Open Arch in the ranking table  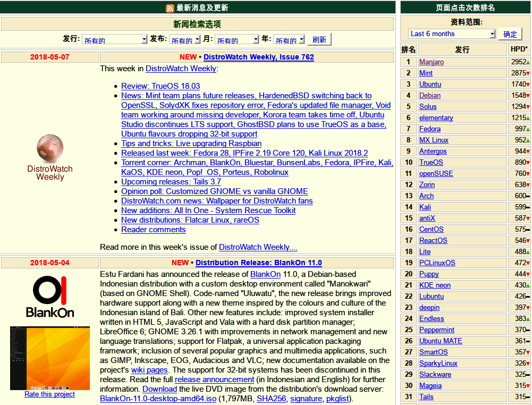(426, 196)
